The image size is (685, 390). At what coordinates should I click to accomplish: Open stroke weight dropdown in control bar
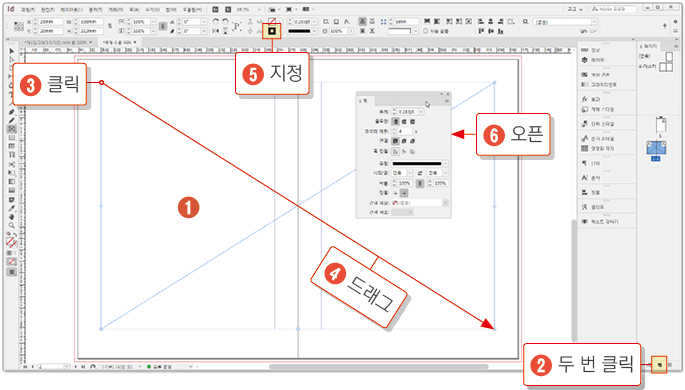(315, 21)
